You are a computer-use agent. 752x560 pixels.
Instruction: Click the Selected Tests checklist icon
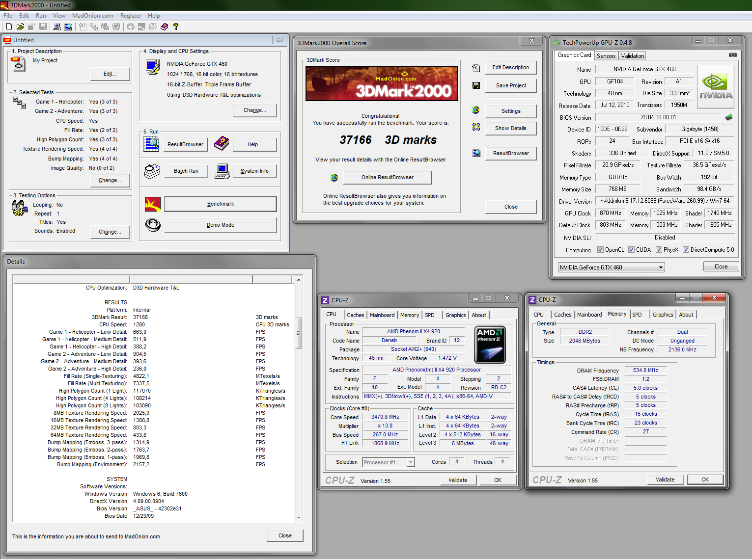20,102
